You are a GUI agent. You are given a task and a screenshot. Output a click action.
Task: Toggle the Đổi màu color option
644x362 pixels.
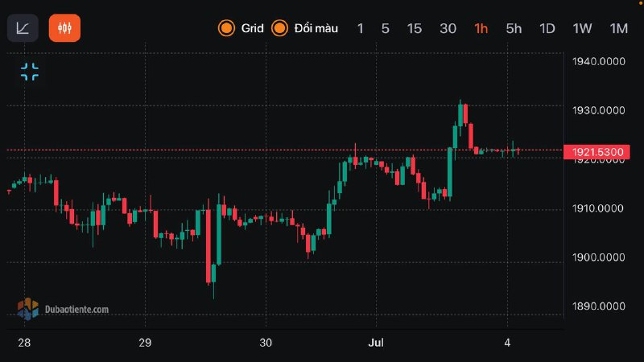pos(305,28)
